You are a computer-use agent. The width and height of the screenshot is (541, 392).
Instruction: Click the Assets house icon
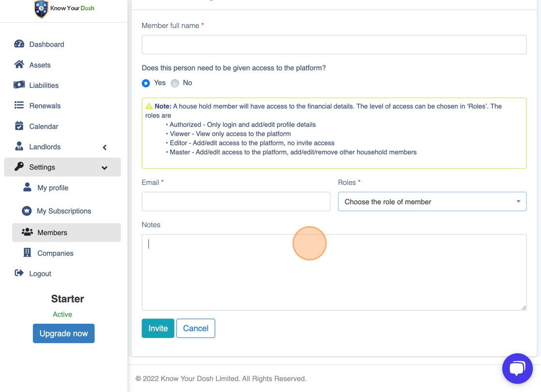click(19, 65)
